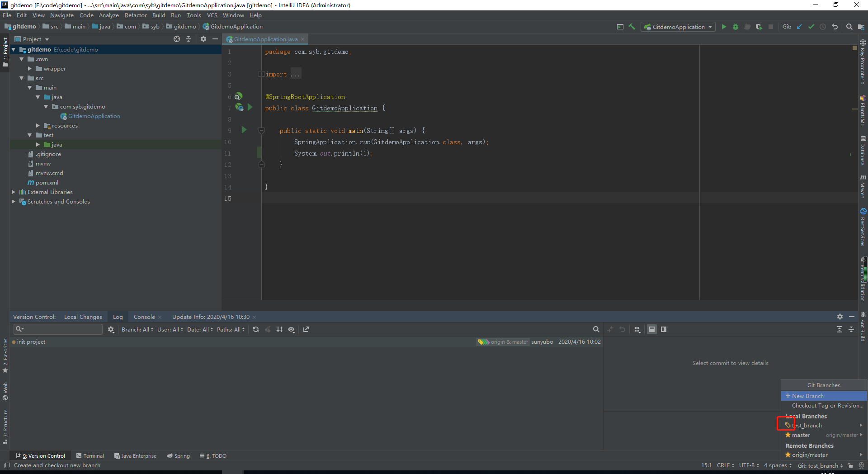
Task: Open User: All filter dropdown
Action: (170, 329)
